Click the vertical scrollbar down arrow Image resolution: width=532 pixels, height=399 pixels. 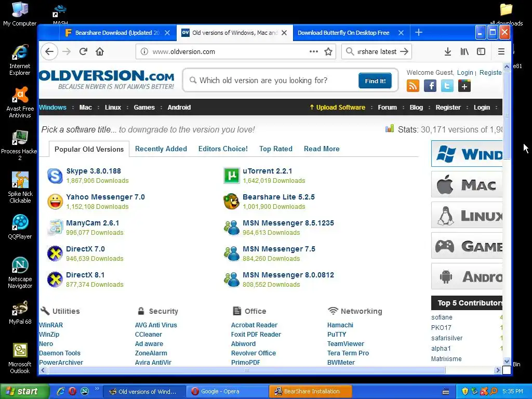[x=507, y=362]
